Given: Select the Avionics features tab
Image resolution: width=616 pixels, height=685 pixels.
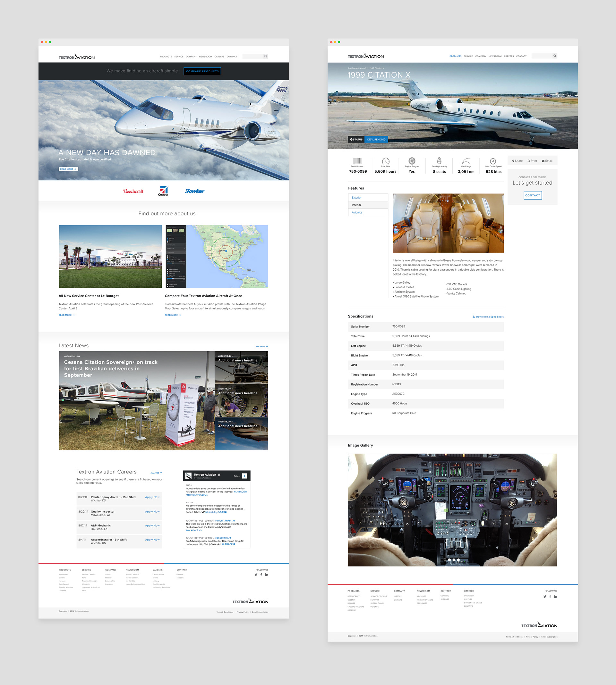Looking at the screenshot, I should [368, 212].
